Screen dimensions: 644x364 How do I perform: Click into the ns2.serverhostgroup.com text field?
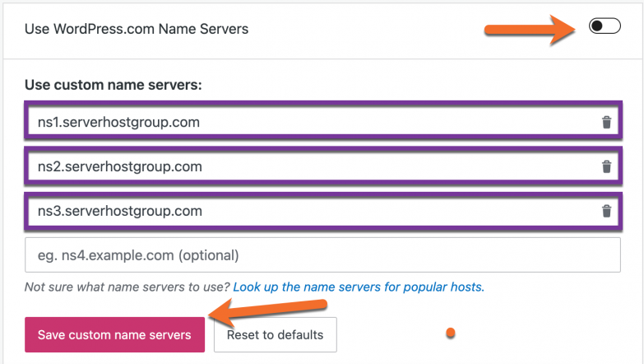pyautogui.click(x=313, y=167)
